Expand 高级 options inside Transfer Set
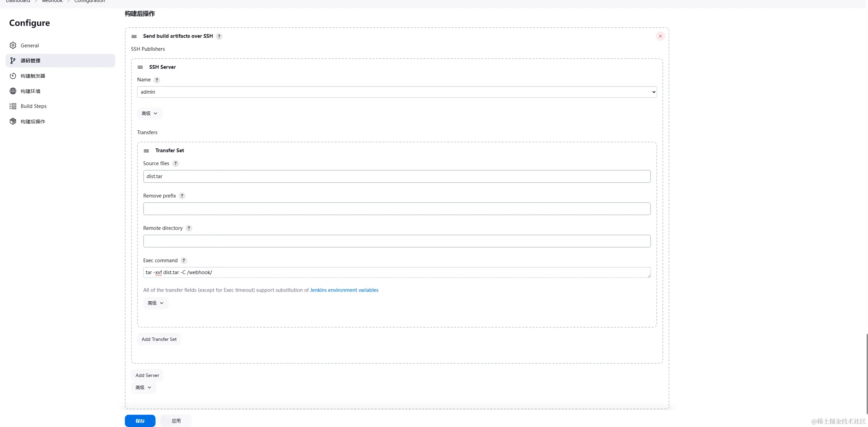Screen dimensions: 868x427 point(155,303)
